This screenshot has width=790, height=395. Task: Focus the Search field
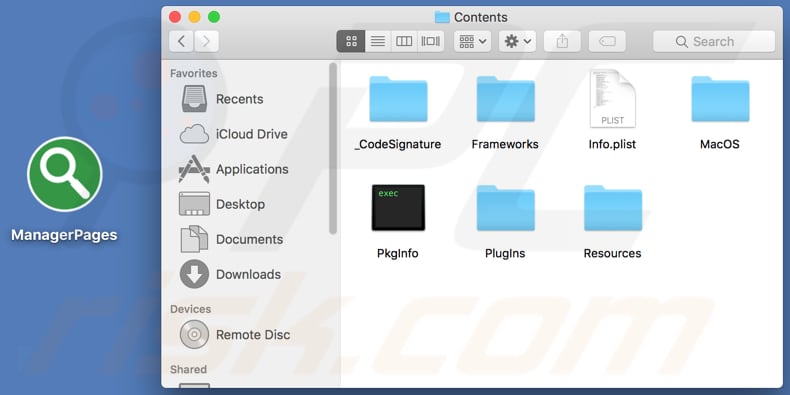714,41
